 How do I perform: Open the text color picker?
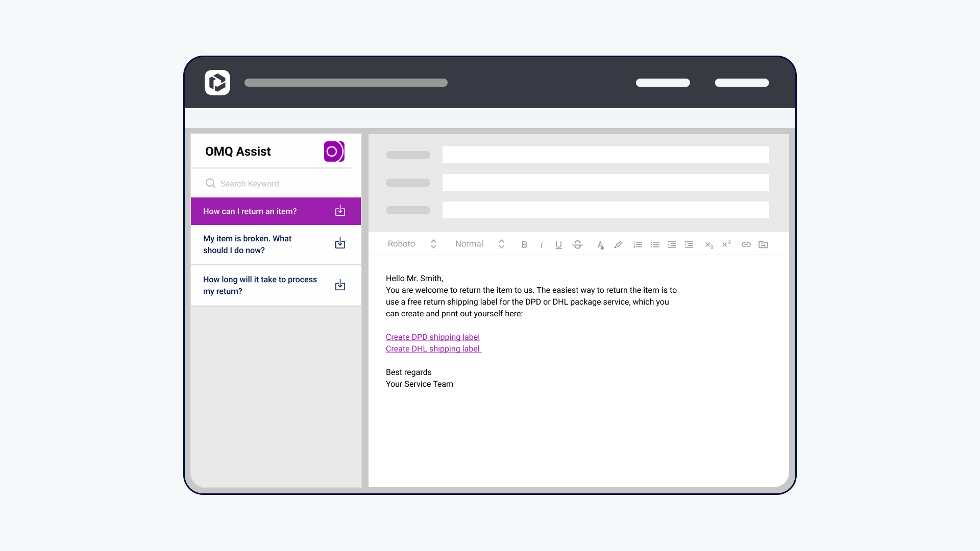[x=600, y=245]
